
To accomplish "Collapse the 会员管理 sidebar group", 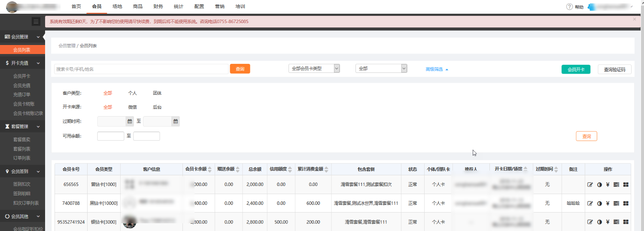I will point(22,37).
